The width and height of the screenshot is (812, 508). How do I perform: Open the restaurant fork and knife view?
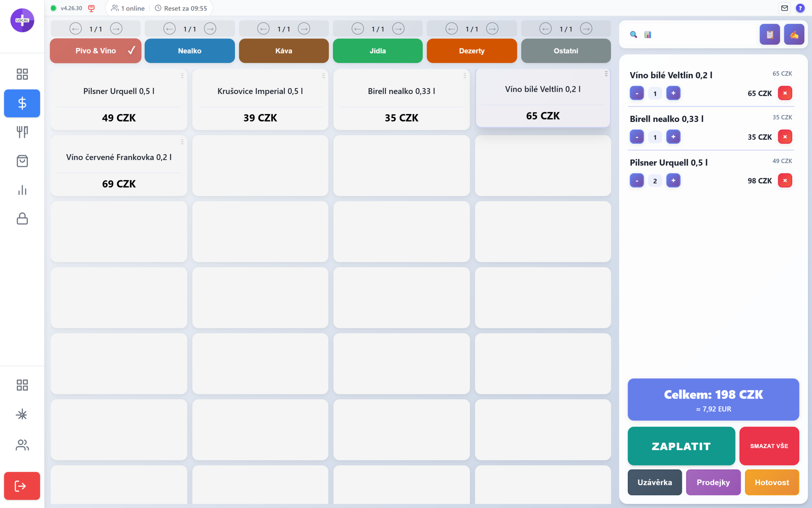click(22, 132)
